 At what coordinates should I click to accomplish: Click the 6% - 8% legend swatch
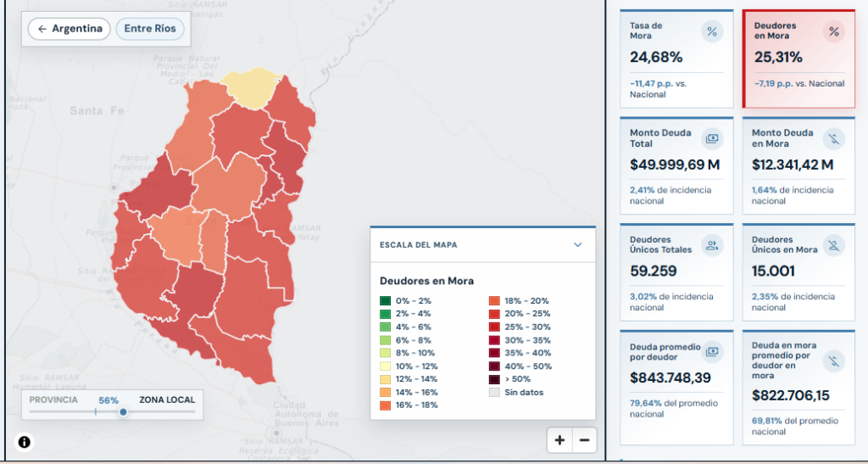coord(386,340)
